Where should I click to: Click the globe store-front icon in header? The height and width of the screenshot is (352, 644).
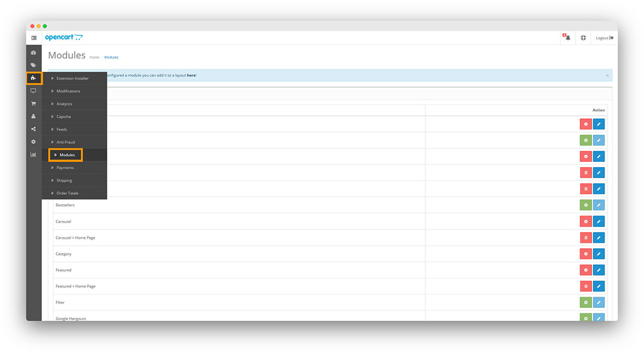[583, 37]
